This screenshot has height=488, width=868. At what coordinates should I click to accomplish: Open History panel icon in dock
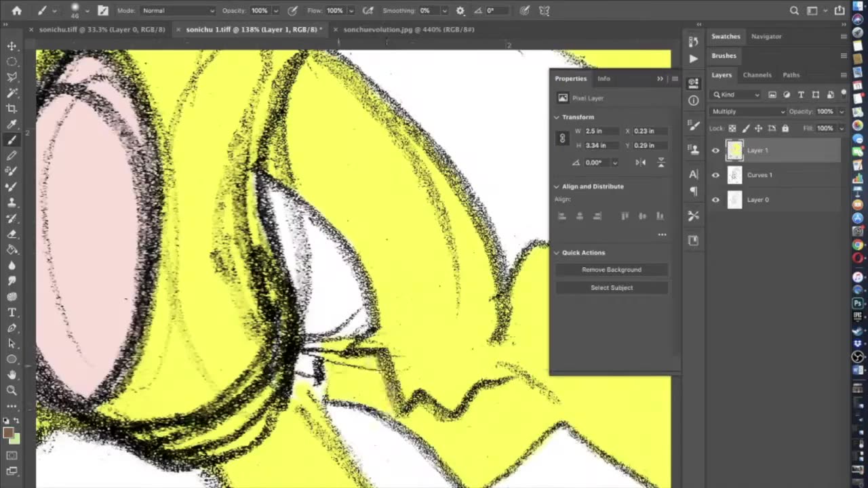pyautogui.click(x=693, y=43)
